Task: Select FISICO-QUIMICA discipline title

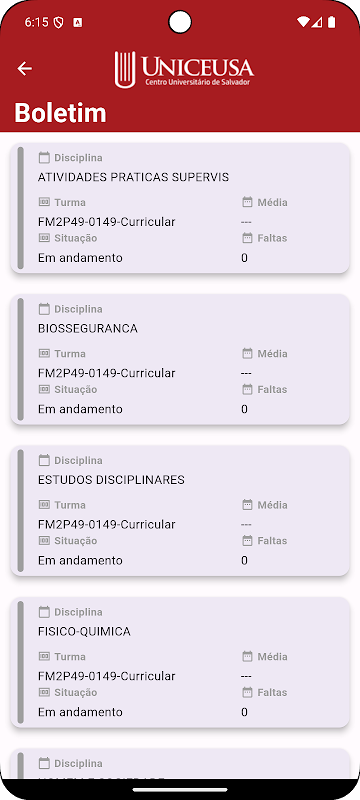Action: [84, 632]
